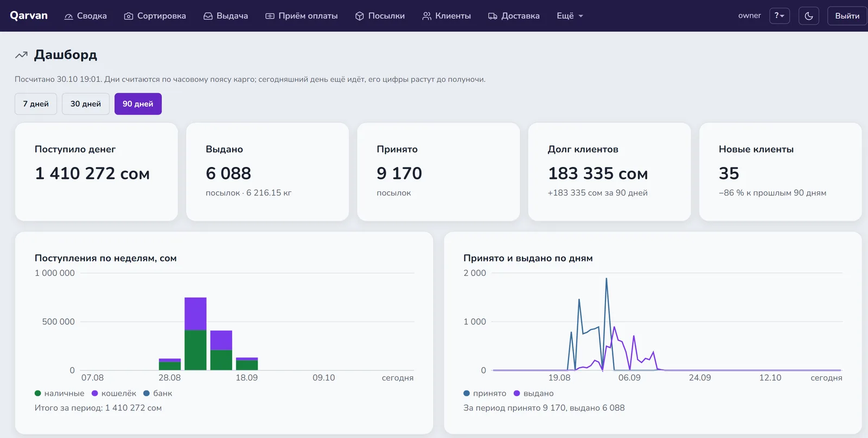Open the Приём оплаты page
The image size is (868, 438).
302,16
